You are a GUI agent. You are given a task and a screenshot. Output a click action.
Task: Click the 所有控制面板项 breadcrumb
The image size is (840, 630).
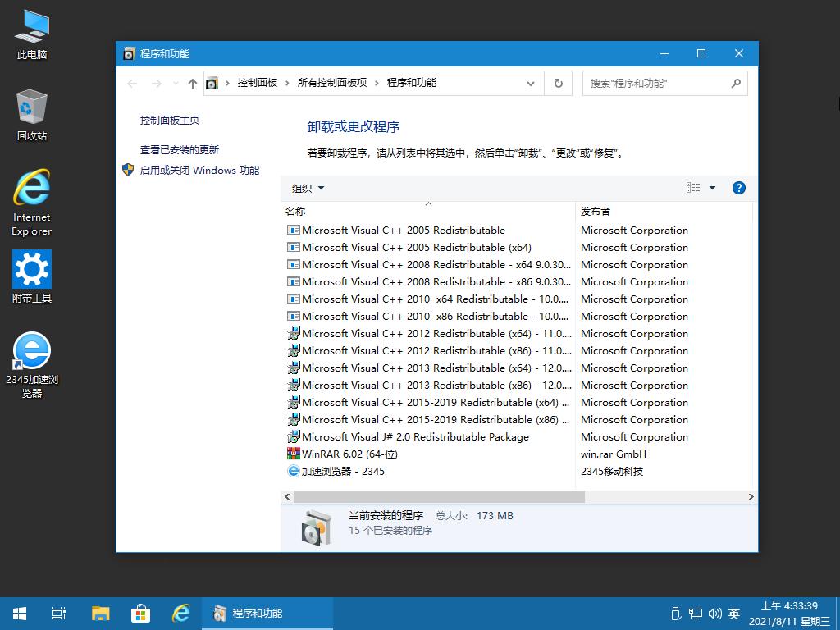point(332,83)
